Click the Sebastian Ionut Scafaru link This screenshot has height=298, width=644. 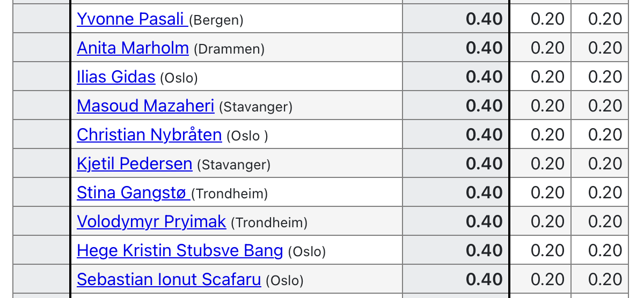pos(169,280)
